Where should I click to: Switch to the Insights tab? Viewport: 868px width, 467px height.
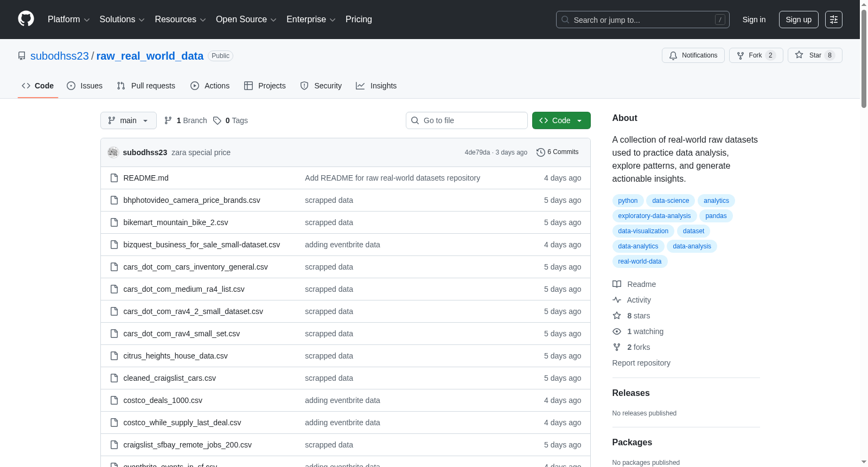[x=376, y=86]
